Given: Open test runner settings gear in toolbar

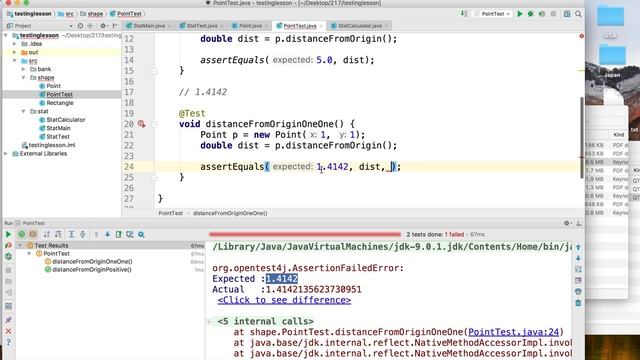Looking at the screenshot, I should [141, 234].
